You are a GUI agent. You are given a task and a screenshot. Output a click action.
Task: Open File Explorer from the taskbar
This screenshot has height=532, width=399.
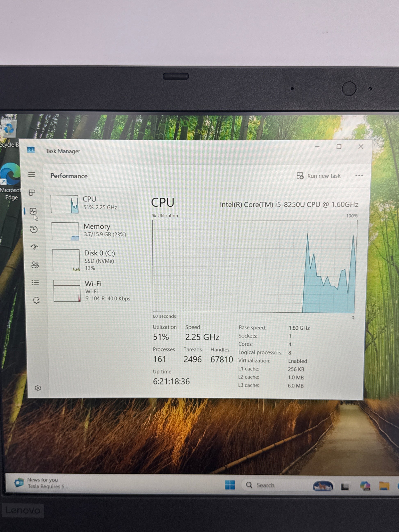click(x=384, y=486)
